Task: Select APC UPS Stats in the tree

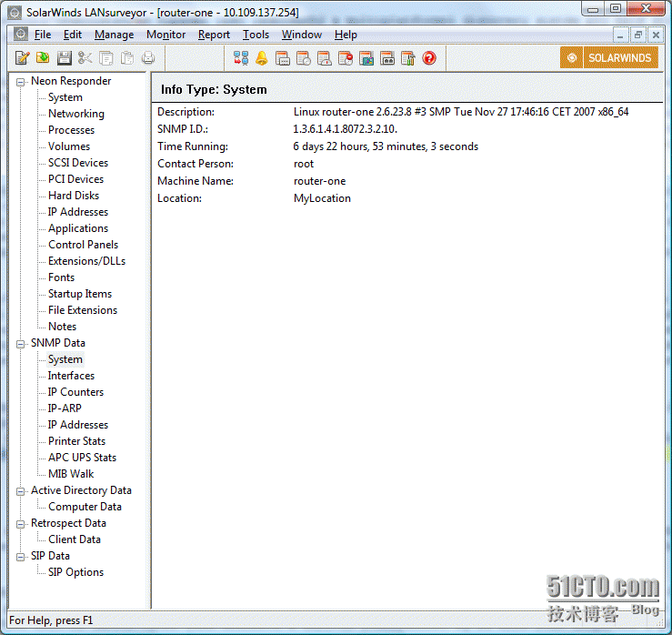Action: coord(82,458)
